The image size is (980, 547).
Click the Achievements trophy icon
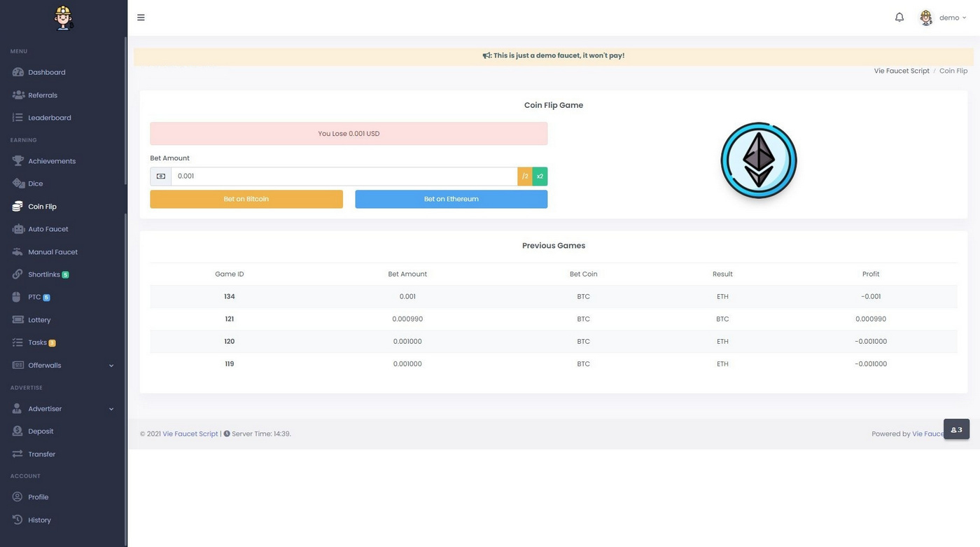click(17, 161)
